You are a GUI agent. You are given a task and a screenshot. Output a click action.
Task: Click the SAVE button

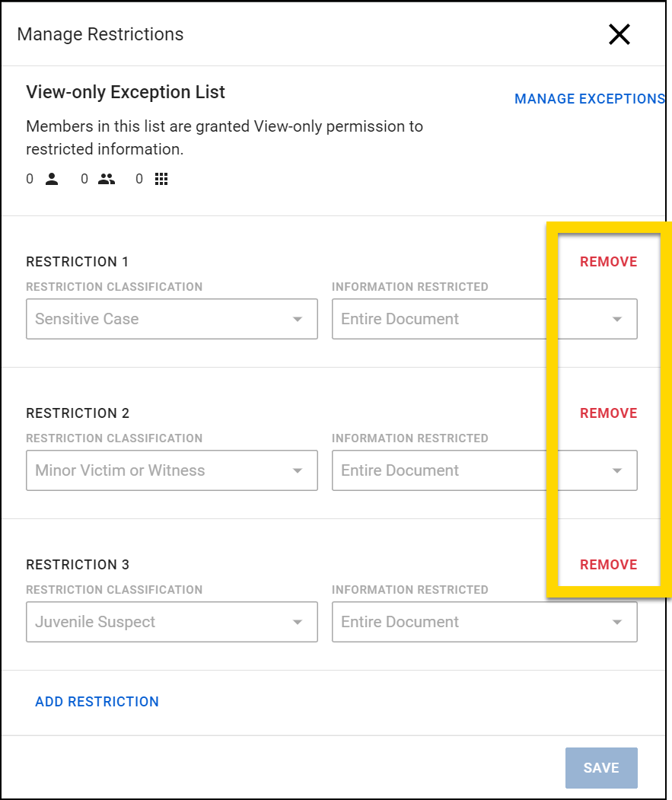(600, 767)
